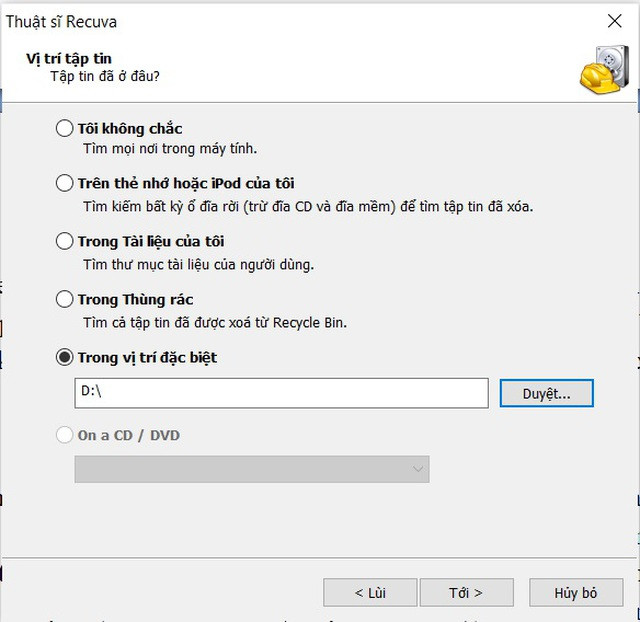Continue with the "Tới >" button

pyautogui.click(x=466, y=593)
